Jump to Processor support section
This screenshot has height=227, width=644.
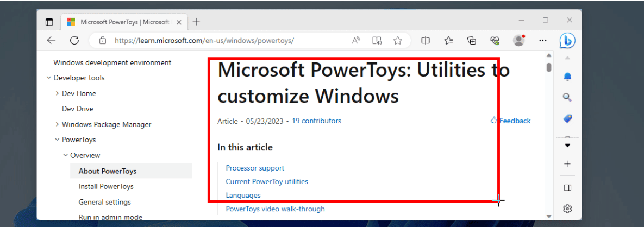255,168
